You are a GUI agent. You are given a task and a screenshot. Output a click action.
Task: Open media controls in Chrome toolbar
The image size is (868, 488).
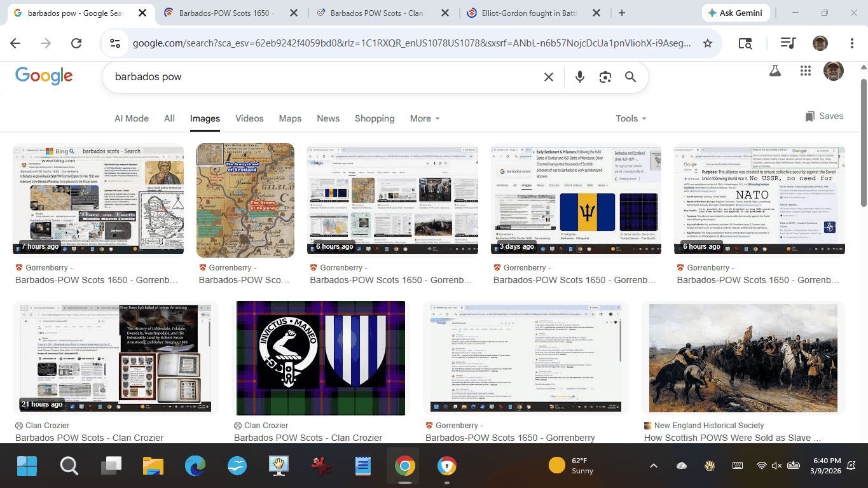point(788,43)
